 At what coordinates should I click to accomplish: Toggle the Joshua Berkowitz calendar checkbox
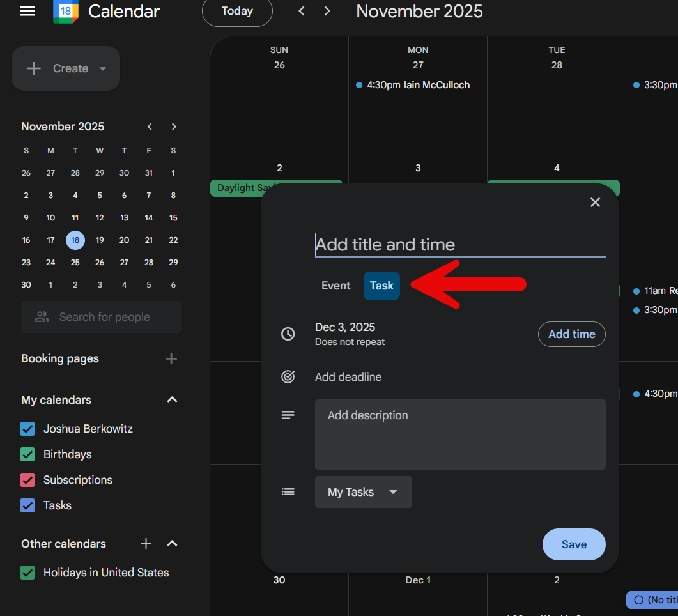pyautogui.click(x=27, y=429)
